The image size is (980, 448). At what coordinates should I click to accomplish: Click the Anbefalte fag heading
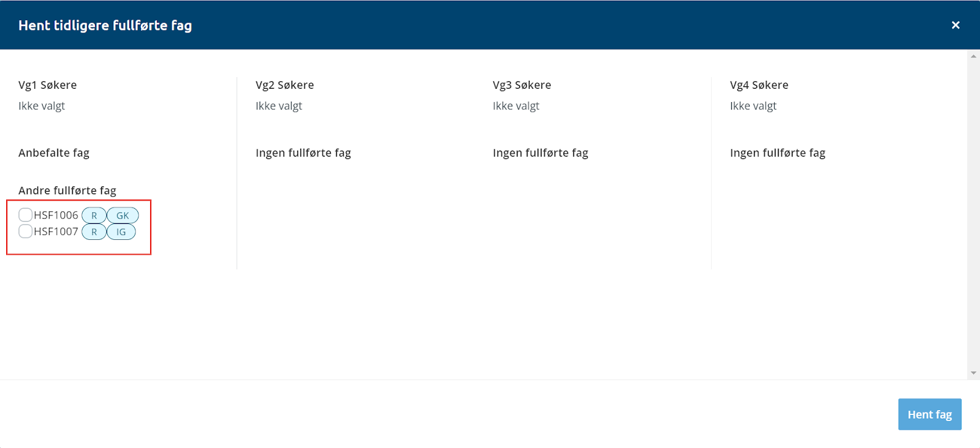(x=54, y=153)
